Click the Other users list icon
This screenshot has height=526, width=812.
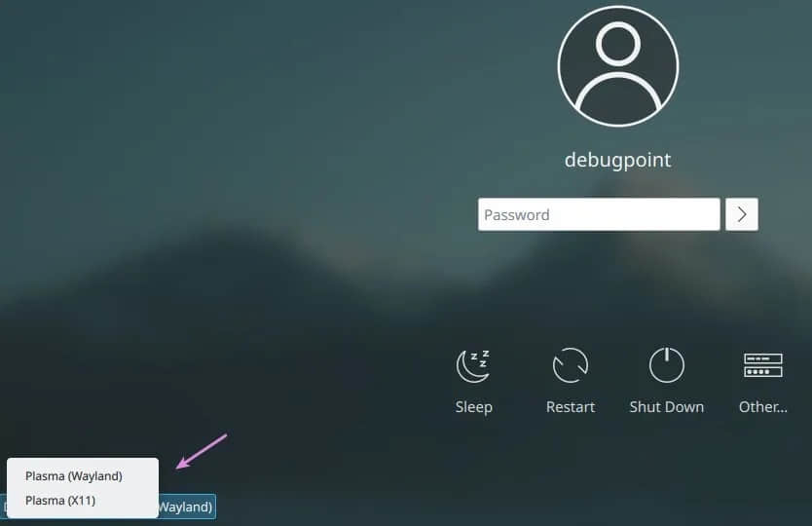[x=762, y=365]
